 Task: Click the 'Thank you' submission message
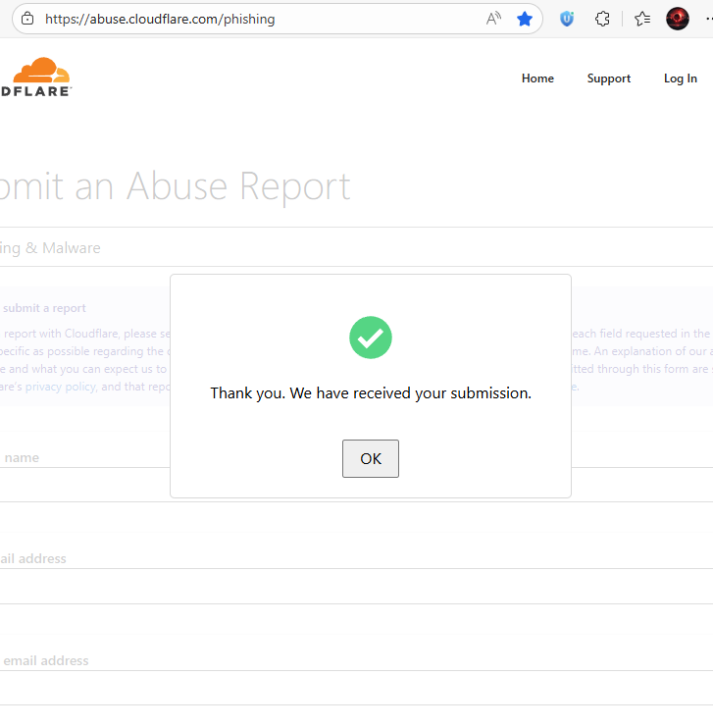point(371,393)
